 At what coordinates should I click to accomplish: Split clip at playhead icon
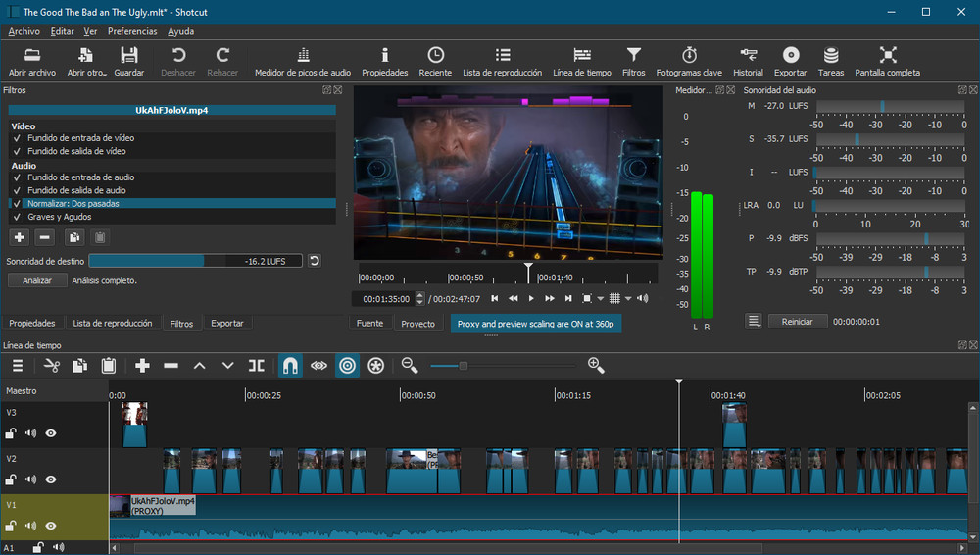coord(256,366)
